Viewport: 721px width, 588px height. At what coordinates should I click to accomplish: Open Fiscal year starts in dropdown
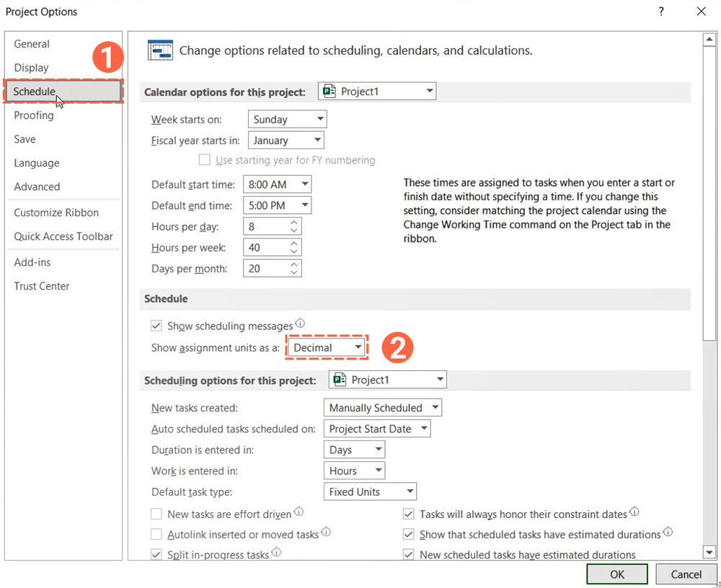tap(286, 141)
